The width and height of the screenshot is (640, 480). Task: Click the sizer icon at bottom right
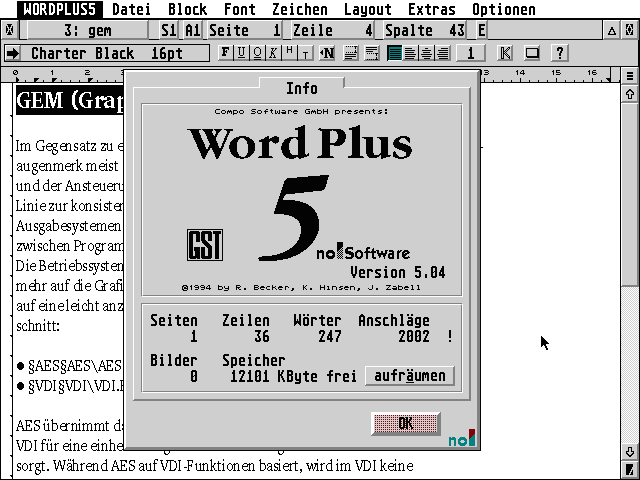click(x=629, y=469)
